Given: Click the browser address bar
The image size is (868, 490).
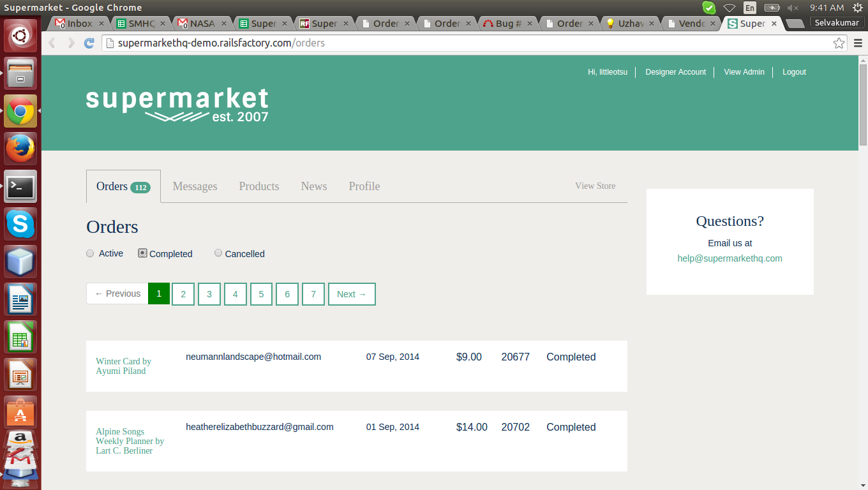Looking at the screenshot, I should tap(447, 43).
